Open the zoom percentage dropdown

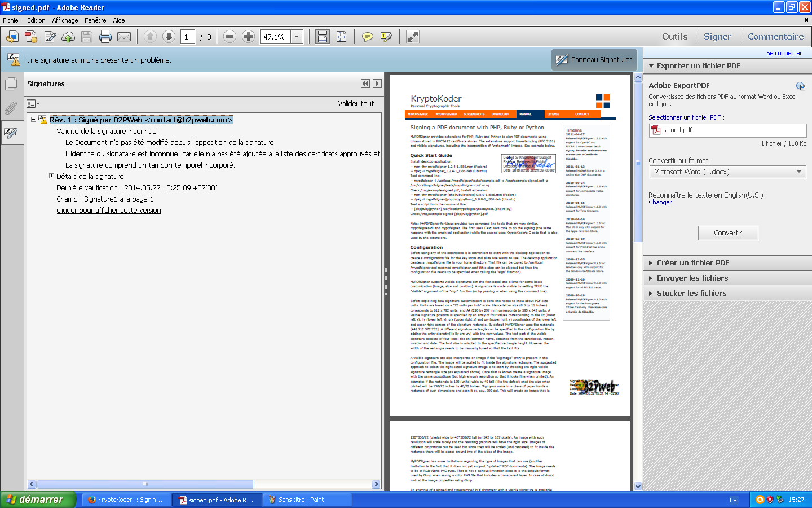pos(297,37)
